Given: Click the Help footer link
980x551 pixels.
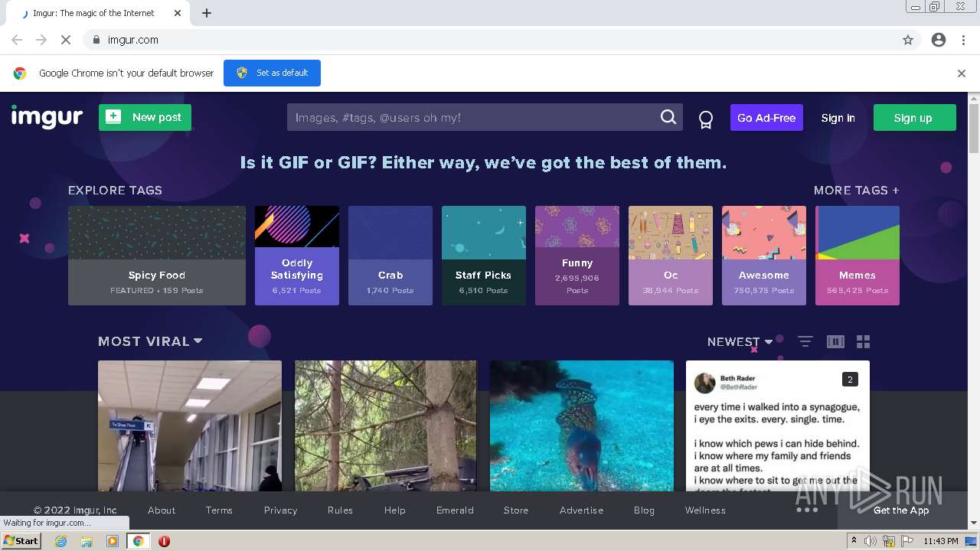Looking at the screenshot, I should click(x=394, y=510).
